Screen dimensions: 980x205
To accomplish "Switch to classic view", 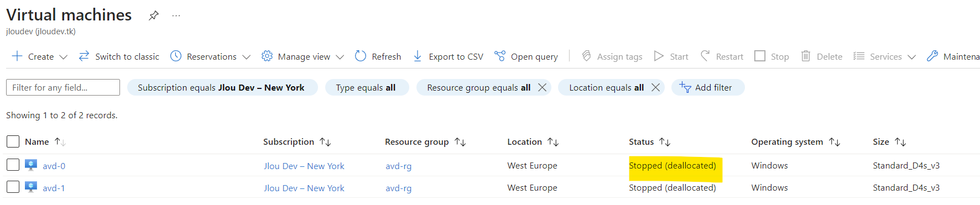I will 119,56.
